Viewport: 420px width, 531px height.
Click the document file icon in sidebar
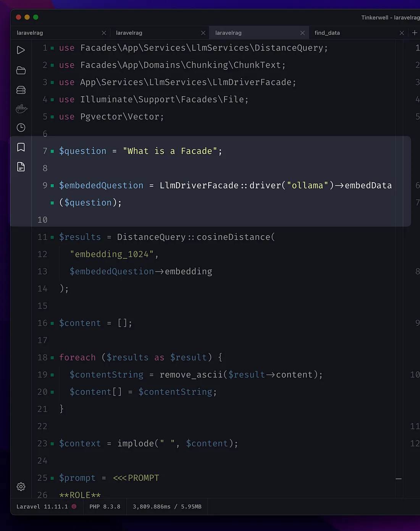[21, 167]
